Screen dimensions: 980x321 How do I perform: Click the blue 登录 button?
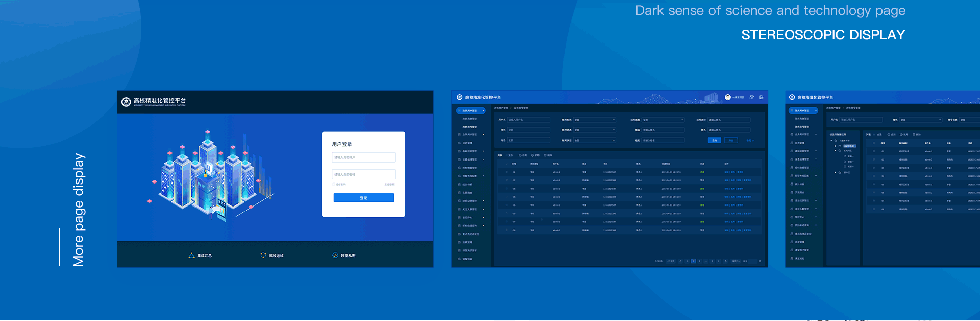(x=363, y=198)
